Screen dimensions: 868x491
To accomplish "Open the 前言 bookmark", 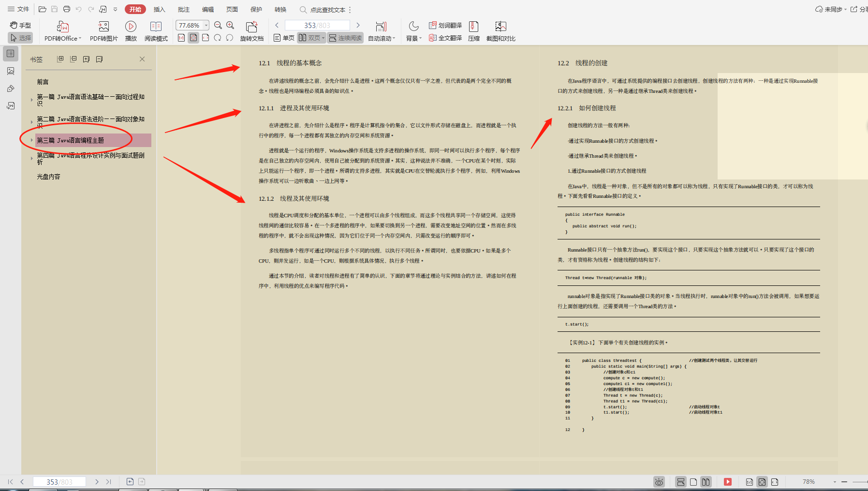I will coord(43,82).
